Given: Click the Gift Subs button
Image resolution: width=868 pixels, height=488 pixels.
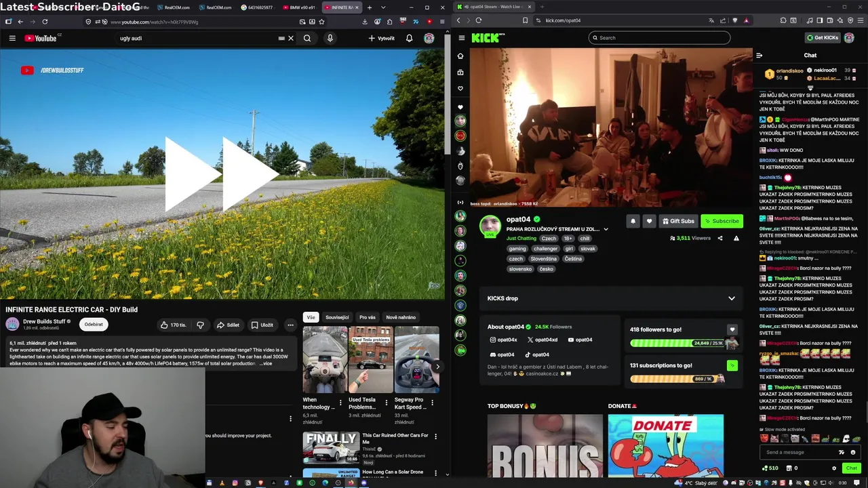Looking at the screenshot, I should point(678,221).
